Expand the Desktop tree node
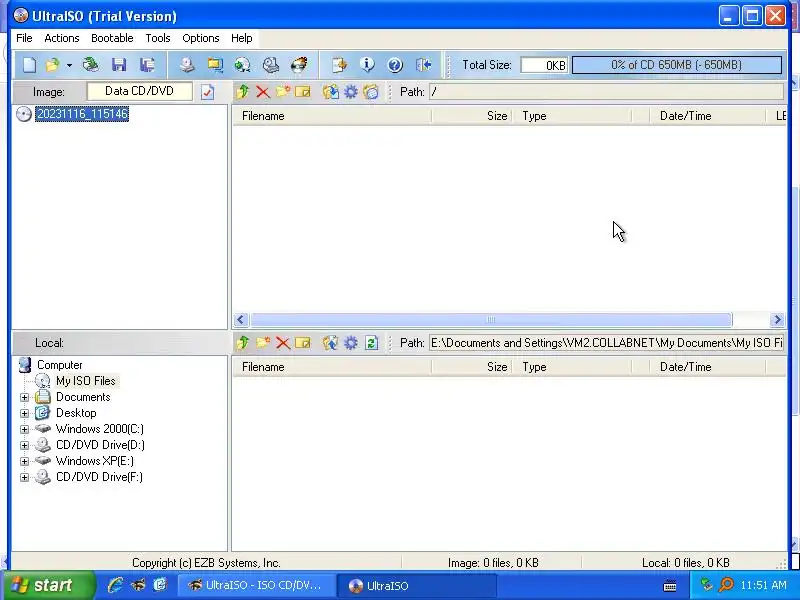The height and width of the screenshot is (600, 800). 24,413
